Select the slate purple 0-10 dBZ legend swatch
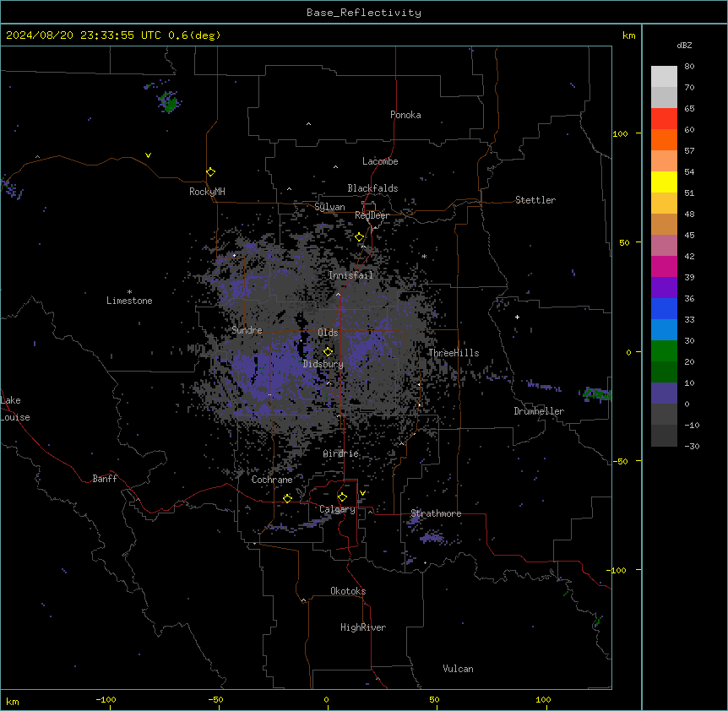 (x=664, y=393)
